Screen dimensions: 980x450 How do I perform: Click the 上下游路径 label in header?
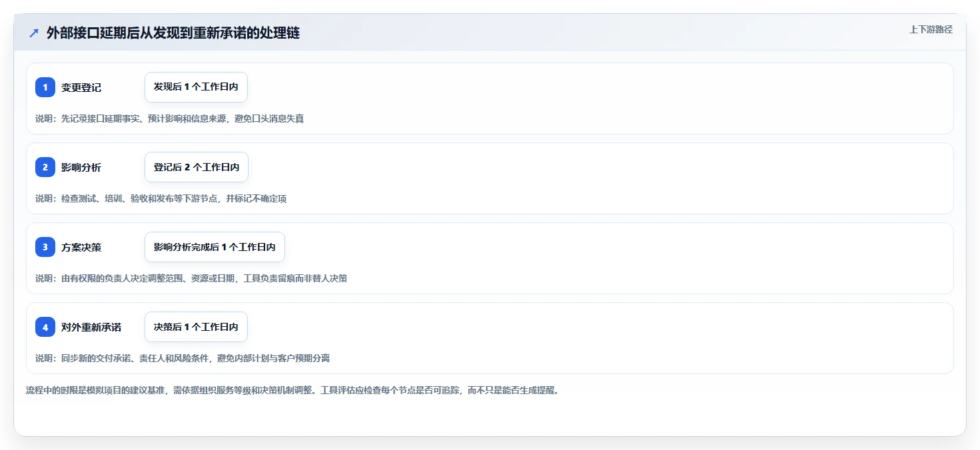tap(931, 29)
